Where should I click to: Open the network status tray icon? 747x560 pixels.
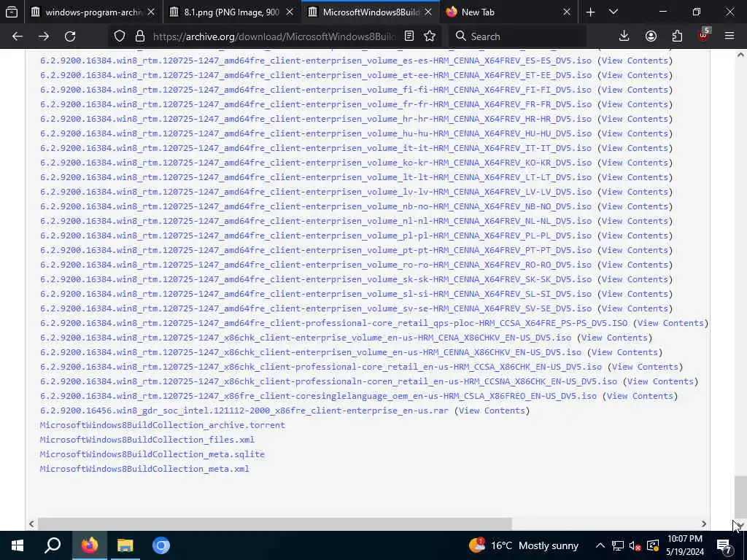tap(617, 545)
